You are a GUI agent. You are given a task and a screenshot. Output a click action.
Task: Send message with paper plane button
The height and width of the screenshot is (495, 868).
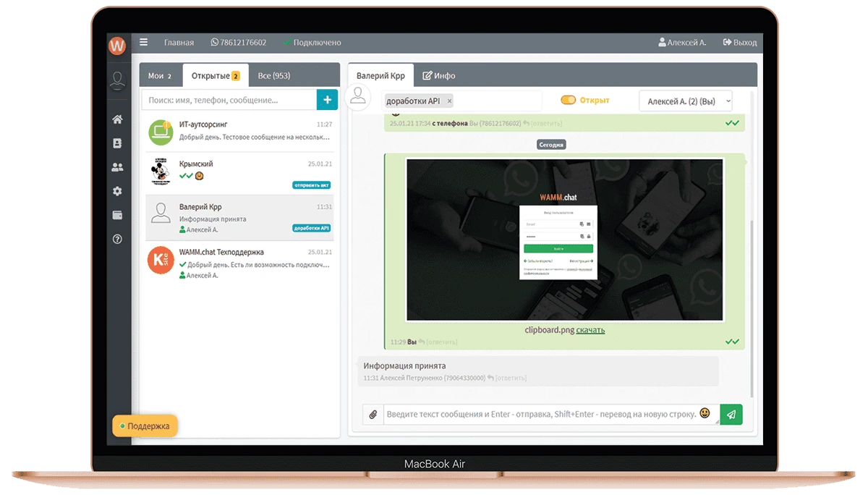click(731, 415)
